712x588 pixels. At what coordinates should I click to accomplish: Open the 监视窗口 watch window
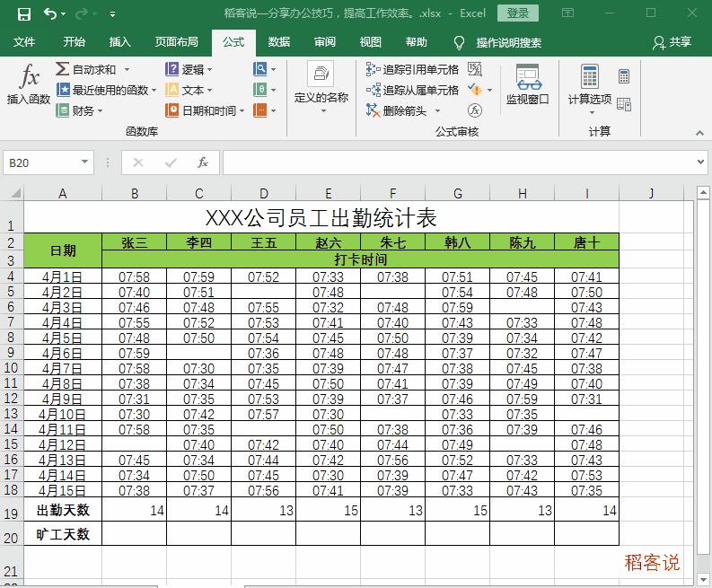(x=528, y=84)
